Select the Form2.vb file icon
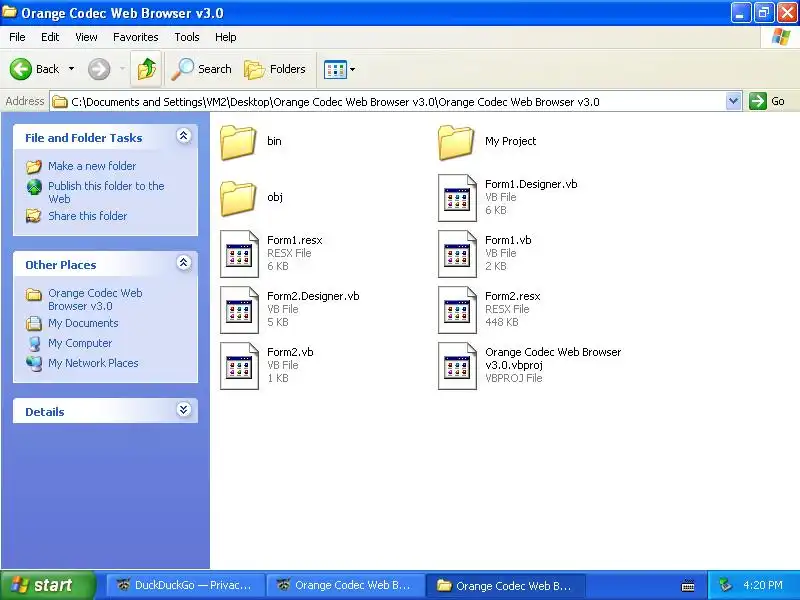The image size is (800, 600). click(239, 366)
